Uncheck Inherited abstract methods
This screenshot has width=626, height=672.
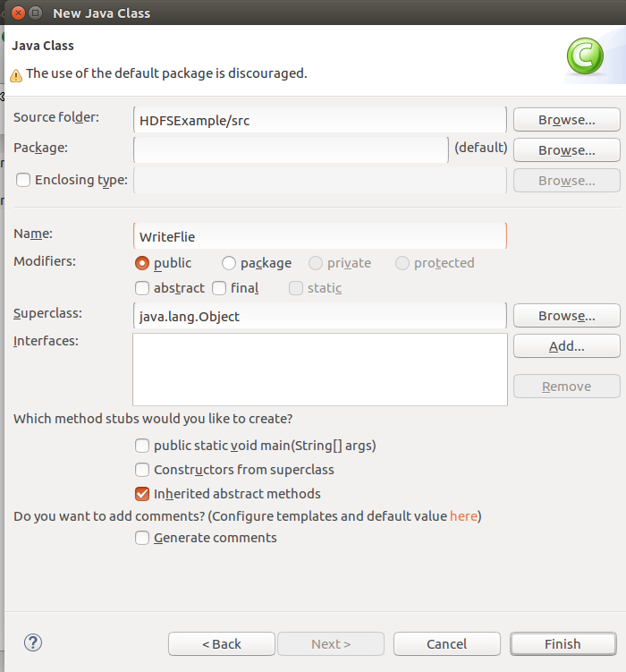pyautogui.click(x=142, y=494)
